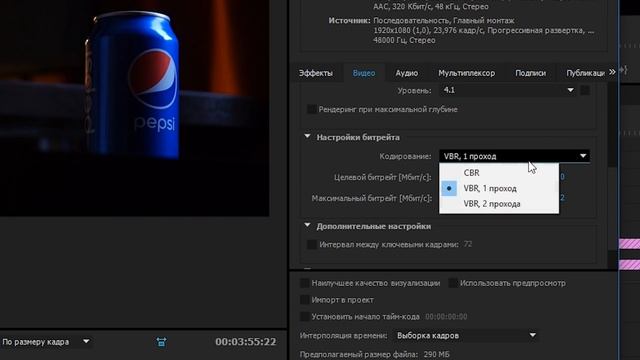Enable Импорт в проект checkbox
The image size is (640, 360).
click(304, 300)
